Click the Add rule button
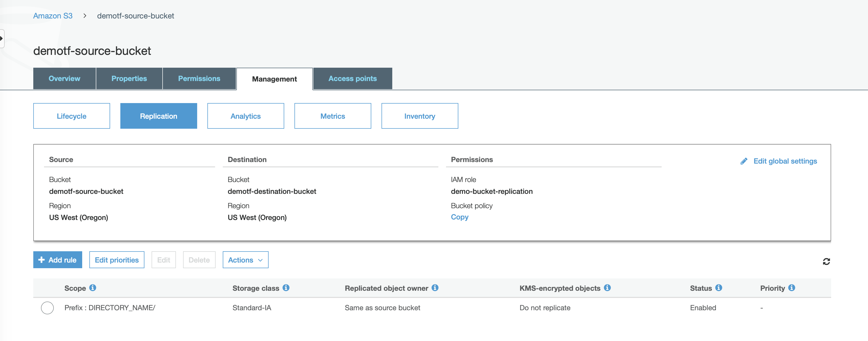 [58, 260]
